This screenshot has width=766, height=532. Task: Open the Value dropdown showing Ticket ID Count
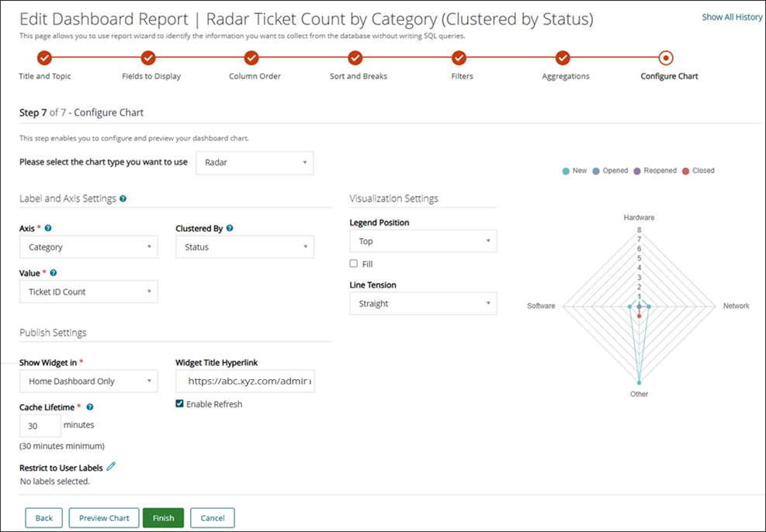(x=88, y=292)
